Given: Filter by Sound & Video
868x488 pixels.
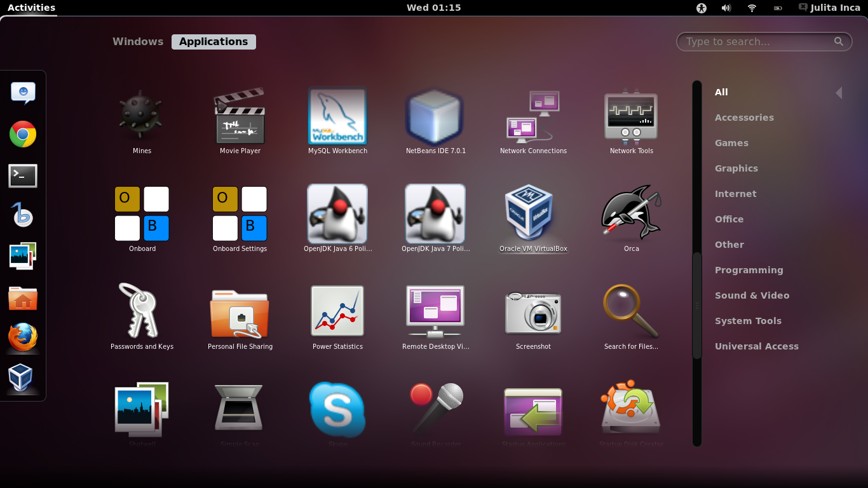Looking at the screenshot, I should 752,295.
